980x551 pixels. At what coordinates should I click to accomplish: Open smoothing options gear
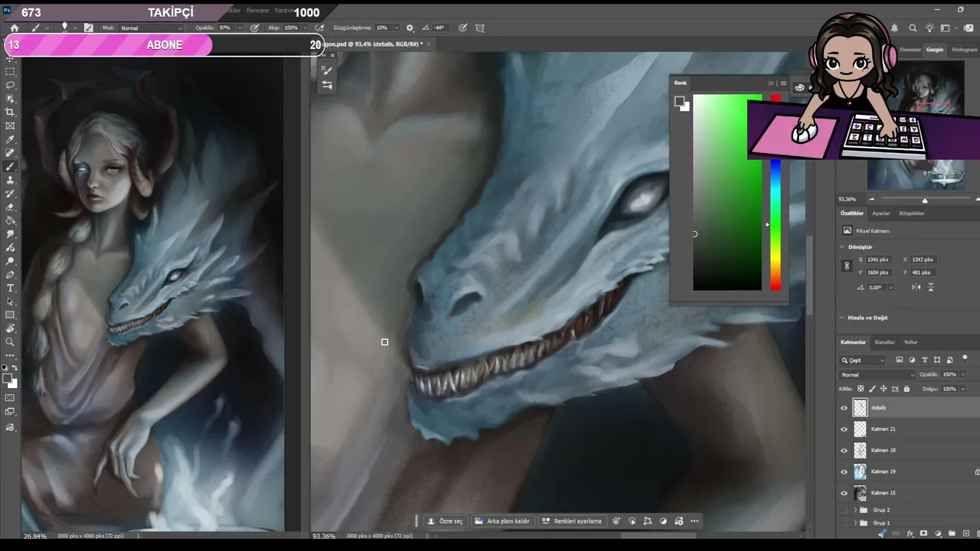pyautogui.click(x=409, y=28)
